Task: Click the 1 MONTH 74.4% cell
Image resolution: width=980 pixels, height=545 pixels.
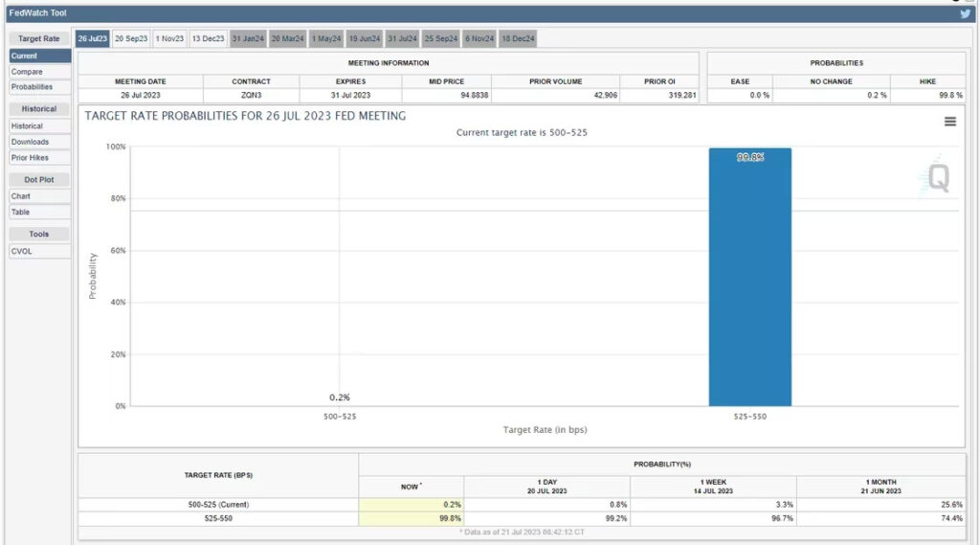Action: (x=880, y=519)
